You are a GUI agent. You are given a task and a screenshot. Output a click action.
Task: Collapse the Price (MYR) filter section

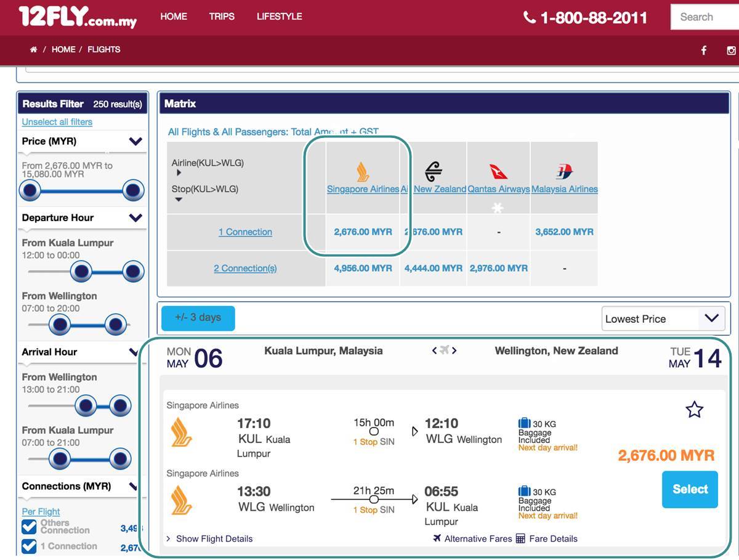(136, 141)
